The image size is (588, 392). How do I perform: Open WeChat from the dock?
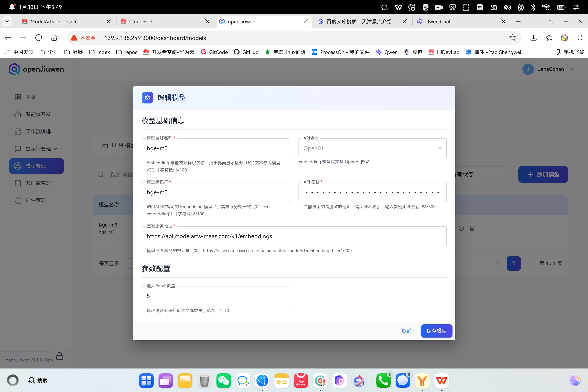223,381
